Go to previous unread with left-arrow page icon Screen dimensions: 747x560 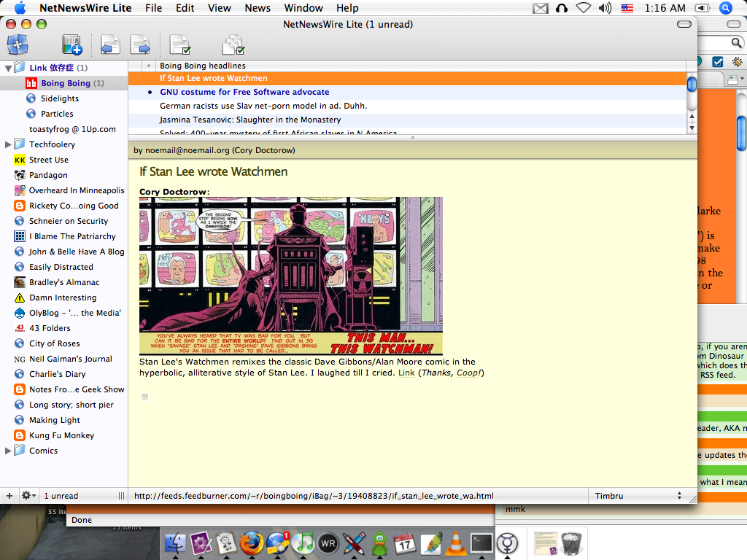pos(110,44)
